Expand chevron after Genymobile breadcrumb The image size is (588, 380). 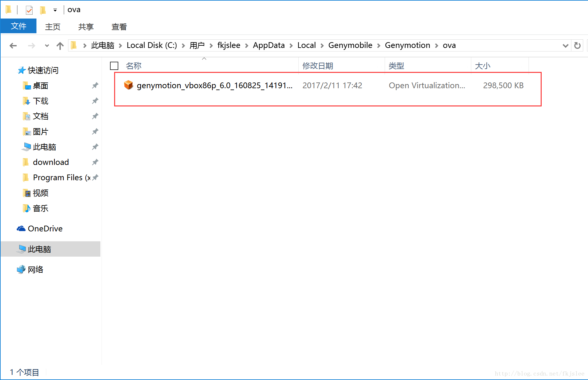379,46
